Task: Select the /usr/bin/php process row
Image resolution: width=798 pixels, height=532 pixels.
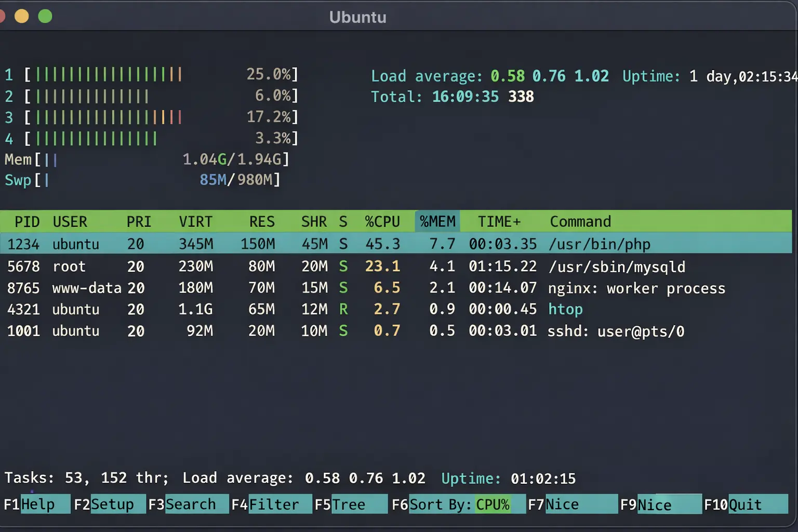Action: (396, 244)
